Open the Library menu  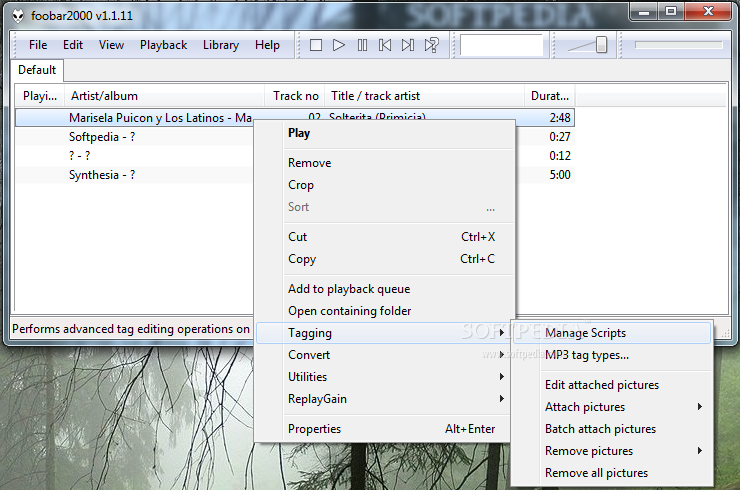[221, 45]
